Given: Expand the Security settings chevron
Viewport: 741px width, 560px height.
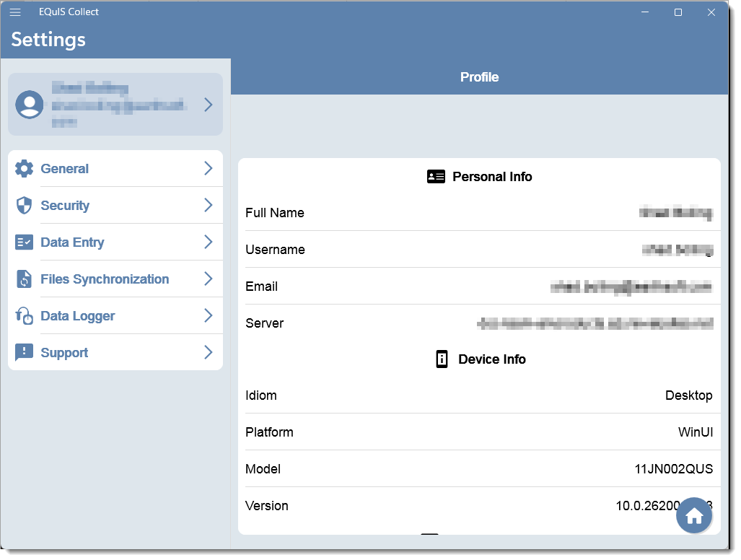Looking at the screenshot, I should pos(209,205).
